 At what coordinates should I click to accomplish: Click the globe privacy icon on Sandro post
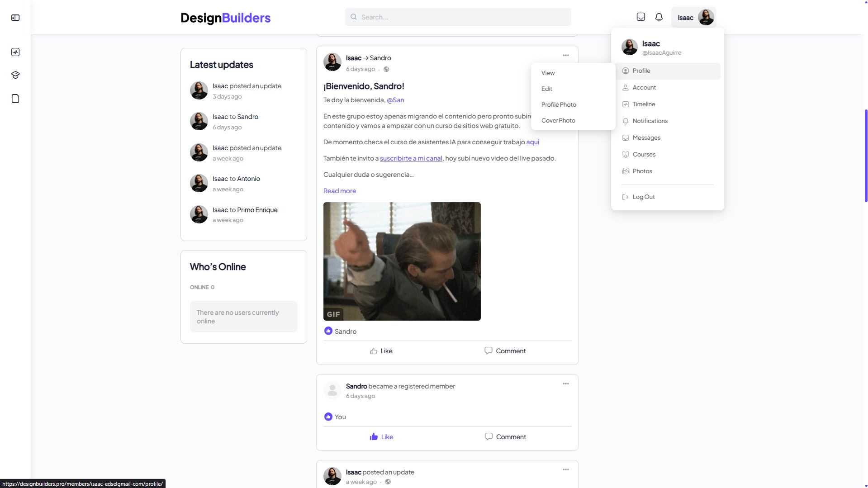(386, 69)
